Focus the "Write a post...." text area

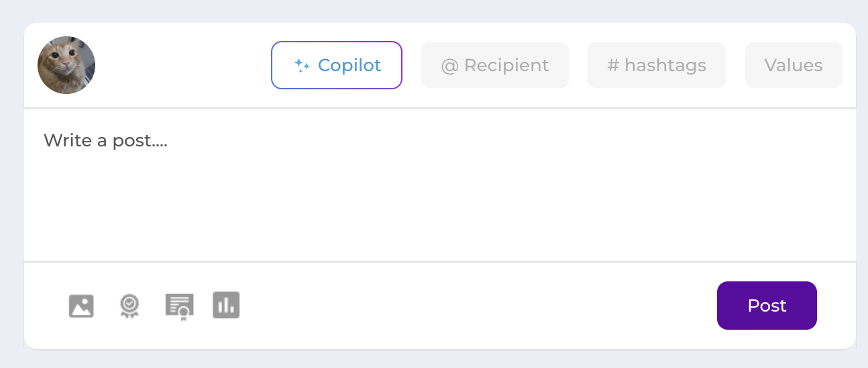click(x=440, y=185)
